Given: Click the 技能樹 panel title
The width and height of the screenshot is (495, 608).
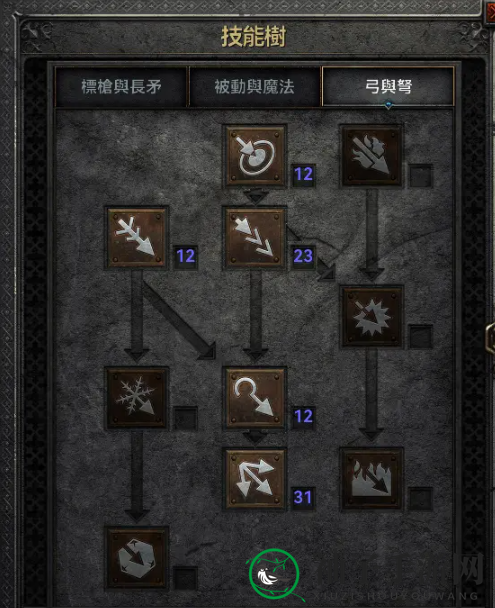Looking at the screenshot, I should [254, 36].
